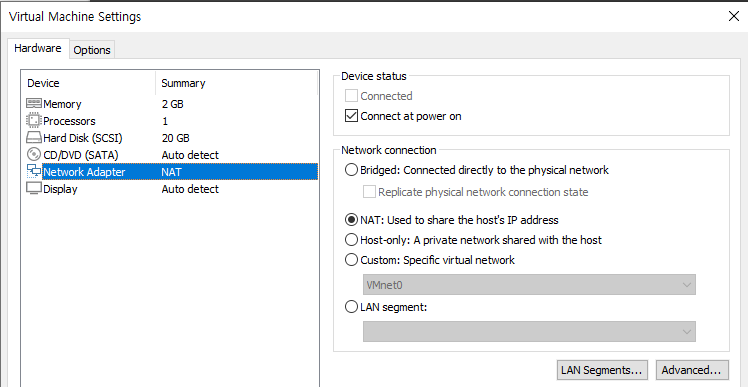Select the CD/DVD (SATA) disc icon
The image size is (748, 387).
tap(34, 155)
